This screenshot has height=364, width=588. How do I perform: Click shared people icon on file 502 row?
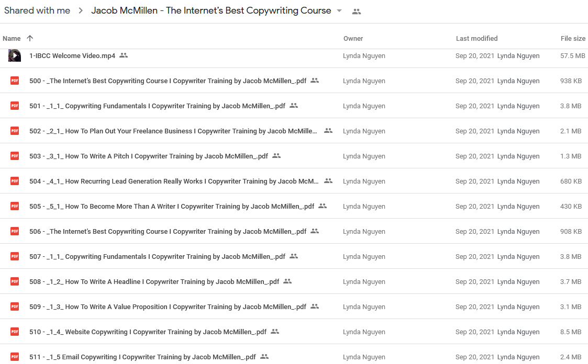tap(328, 131)
